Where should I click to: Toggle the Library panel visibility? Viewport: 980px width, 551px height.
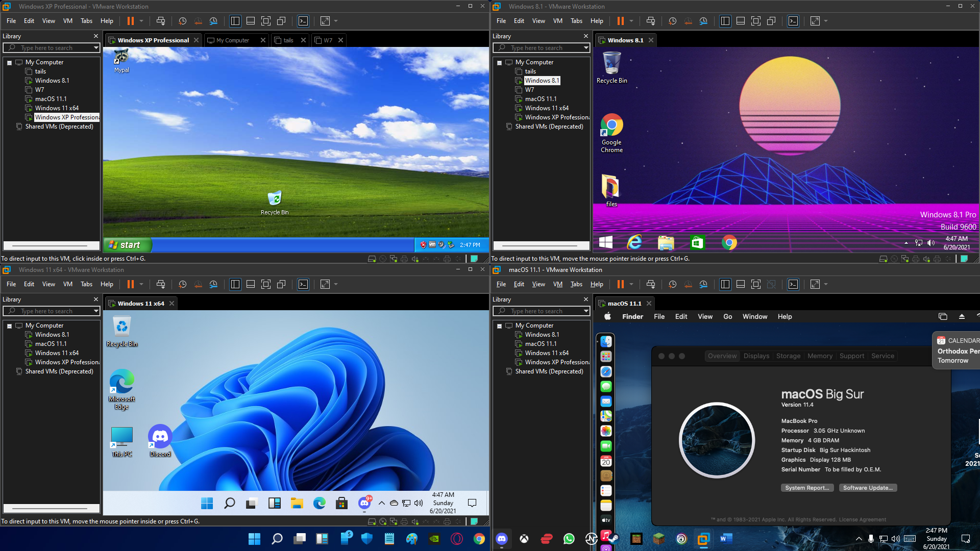coord(235,21)
